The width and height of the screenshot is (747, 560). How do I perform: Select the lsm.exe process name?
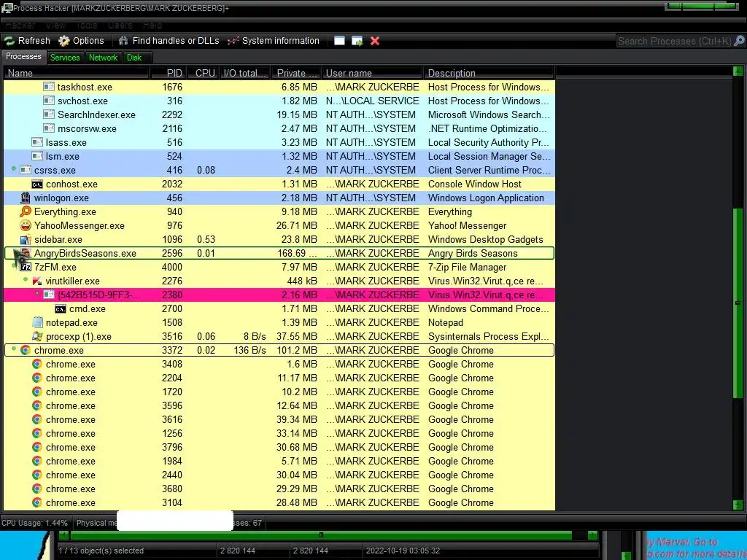click(63, 156)
